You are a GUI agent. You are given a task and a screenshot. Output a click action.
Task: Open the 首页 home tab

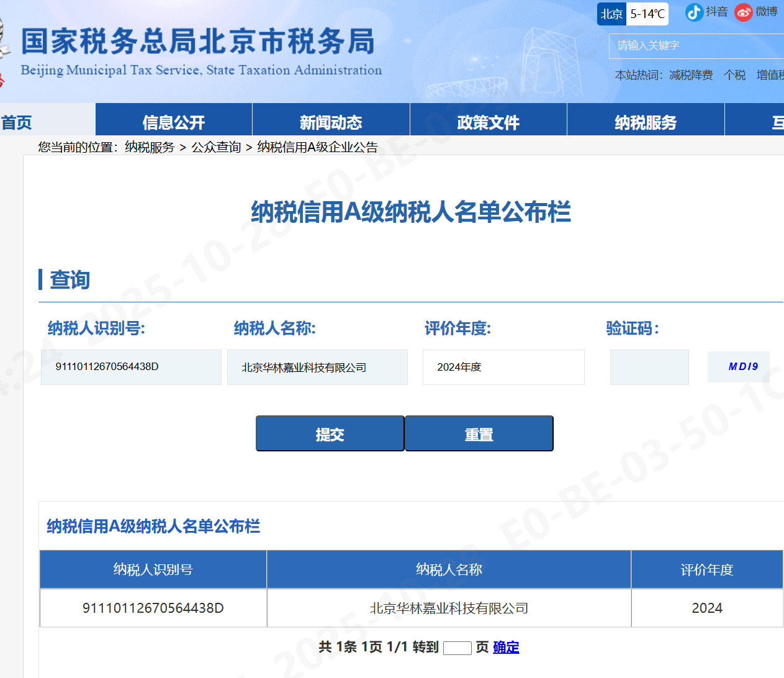coord(19,122)
